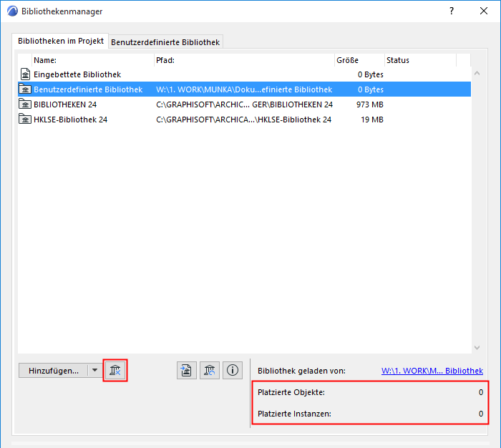The width and height of the screenshot is (501, 448).
Task: Click the Hinzufügen... button
Action: point(54,370)
